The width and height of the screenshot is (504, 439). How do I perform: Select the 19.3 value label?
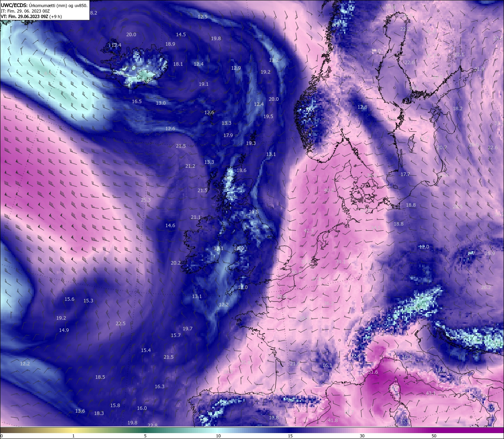(x=251, y=143)
